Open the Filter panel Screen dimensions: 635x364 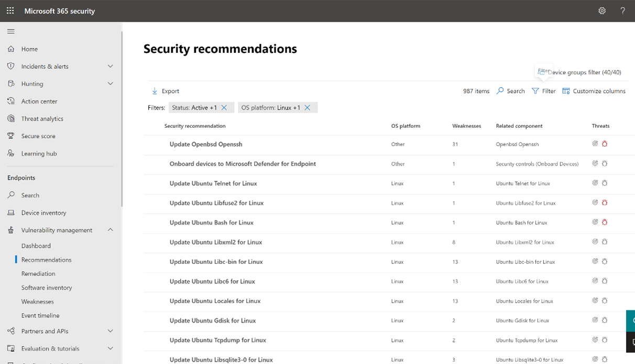(x=544, y=91)
